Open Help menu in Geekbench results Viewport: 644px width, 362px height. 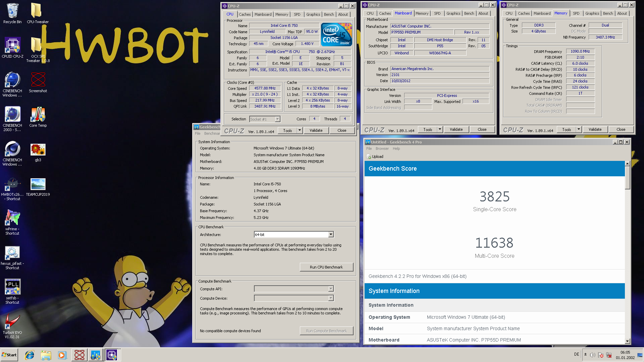(x=396, y=148)
